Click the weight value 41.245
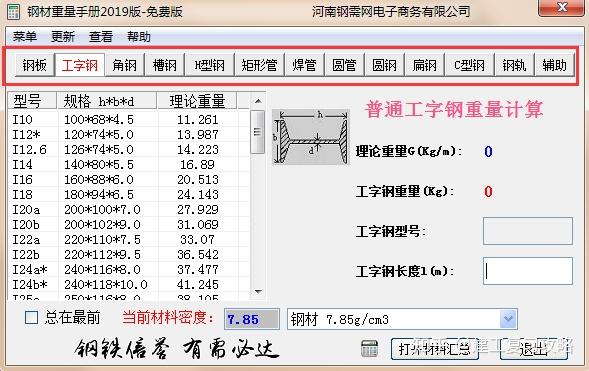 tap(198, 284)
